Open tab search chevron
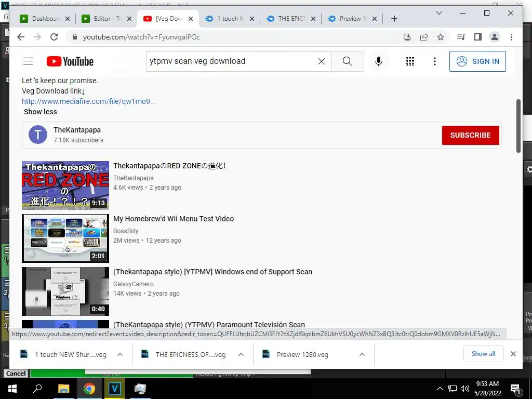532x399 pixels. click(x=438, y=13)
